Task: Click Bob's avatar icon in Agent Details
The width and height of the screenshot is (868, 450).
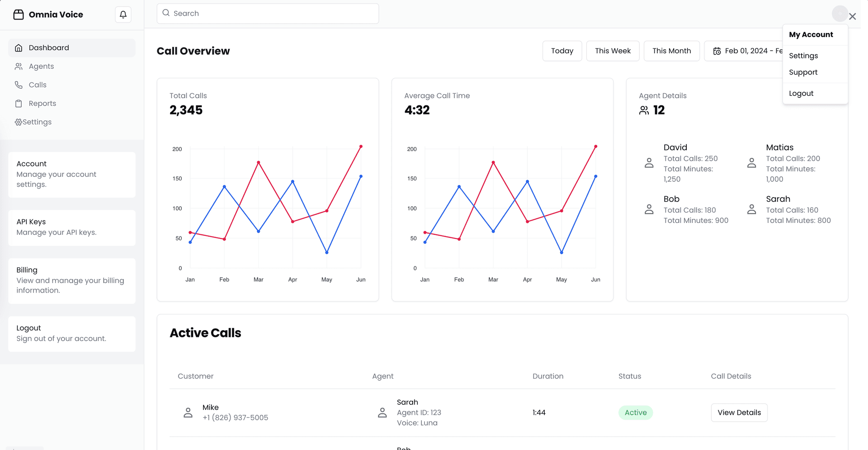Action: (x=649, y=209)
